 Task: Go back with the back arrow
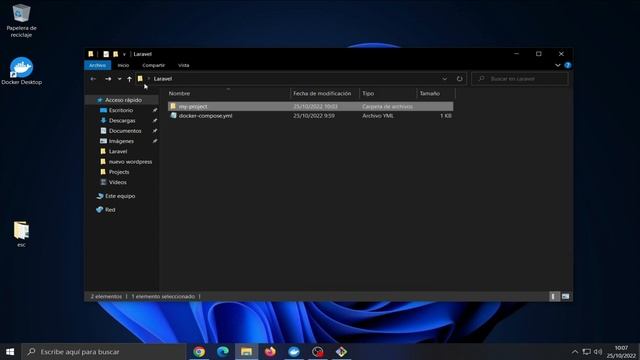(93, 79)
